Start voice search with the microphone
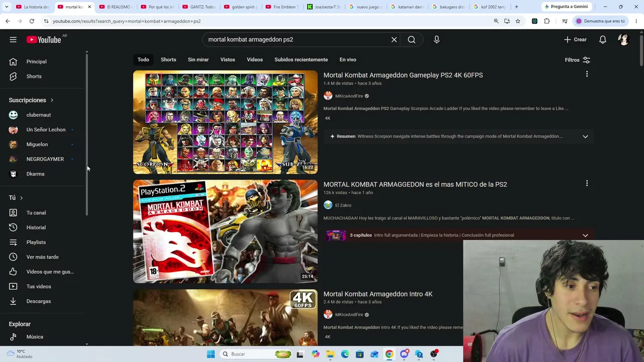The width and height of the screenshot is (644, 362). pyautogui.click(x=437, y=40)
